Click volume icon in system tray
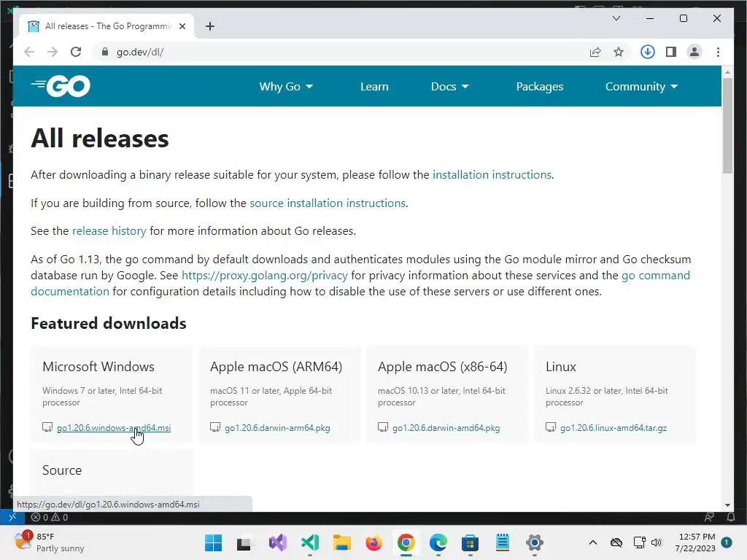Image resolution: width=747 pixels, height=560 pixels. pyautogui.click(x=657, y=542)
